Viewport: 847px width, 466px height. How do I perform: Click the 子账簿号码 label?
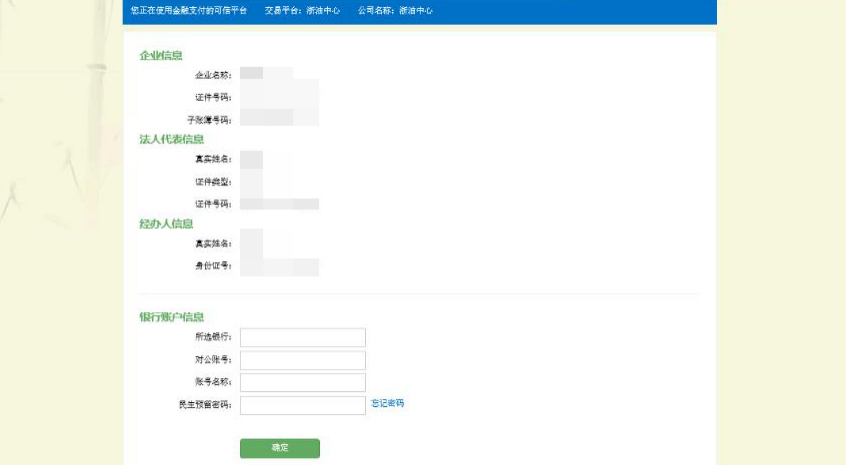point(209,119)
